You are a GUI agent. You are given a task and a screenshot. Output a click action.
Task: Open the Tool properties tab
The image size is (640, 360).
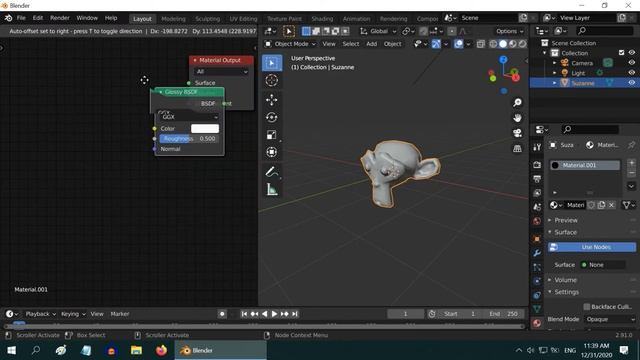537,147
